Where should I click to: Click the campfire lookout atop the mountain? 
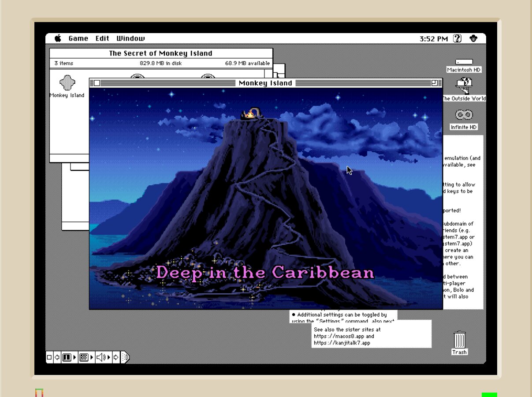(x=251, y=114)
